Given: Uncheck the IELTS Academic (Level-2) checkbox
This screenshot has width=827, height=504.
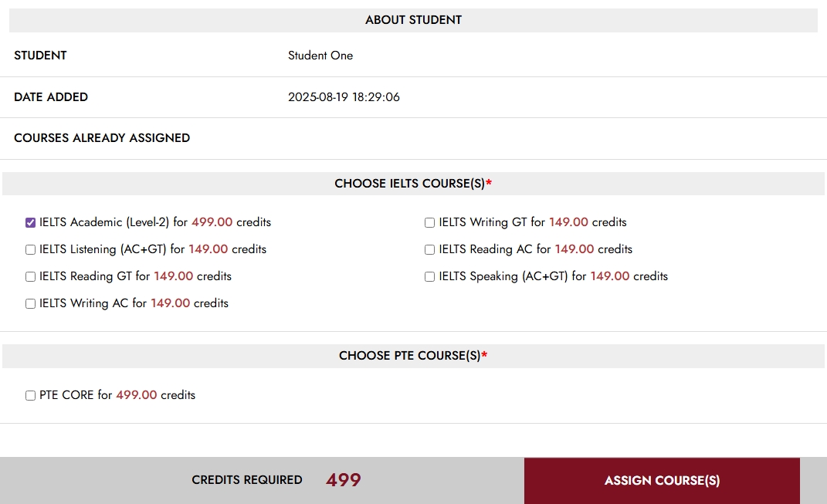Looking at the screenshot, I should point(30,222).
